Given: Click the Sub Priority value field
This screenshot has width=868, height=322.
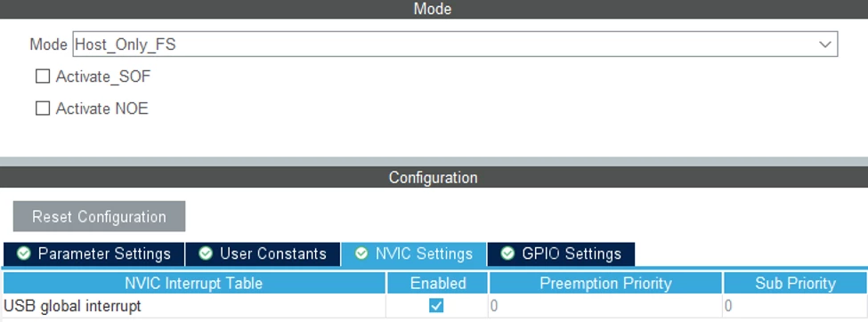Looking at the screenshot, I should [x=795, y=305].
